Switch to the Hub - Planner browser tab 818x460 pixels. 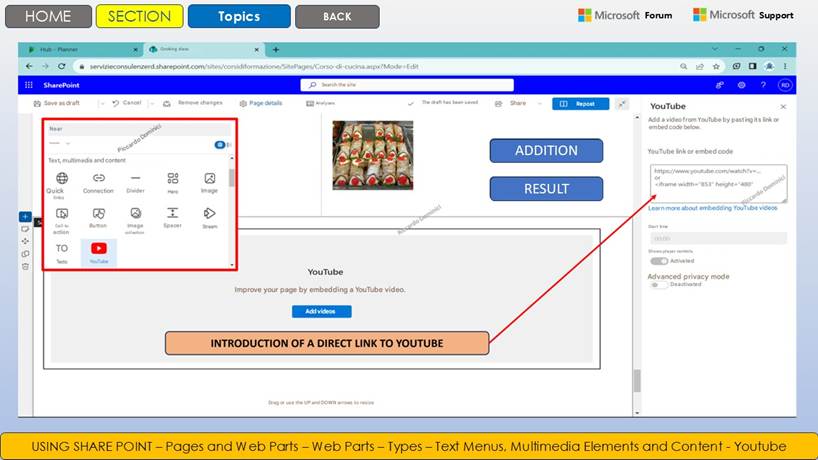click(81, 50)
